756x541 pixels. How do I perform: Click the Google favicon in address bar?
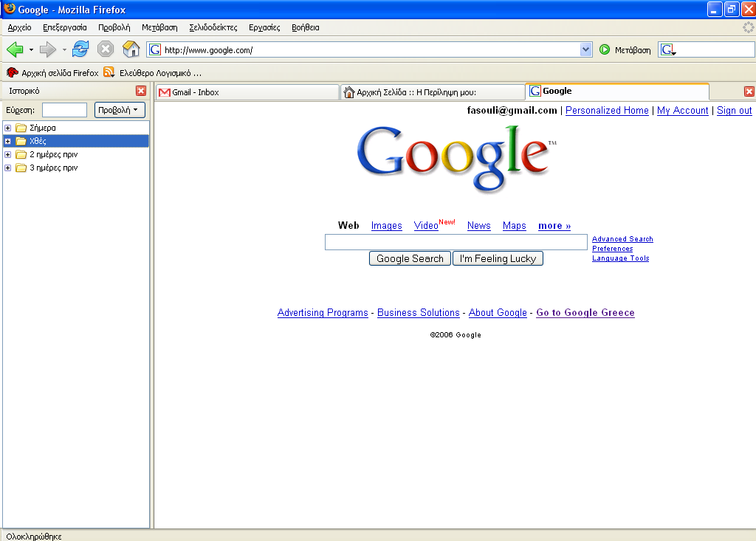click(x=155, y=49)
